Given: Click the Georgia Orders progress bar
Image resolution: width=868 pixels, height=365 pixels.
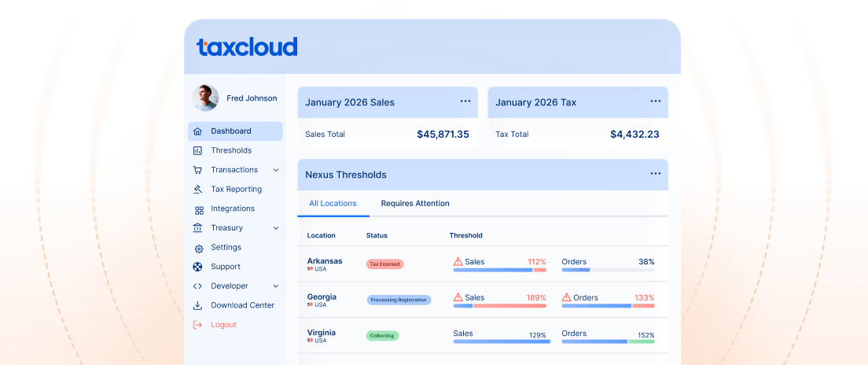Looking at the screenshot, I should pyautogui.click(x=608, y=306).
